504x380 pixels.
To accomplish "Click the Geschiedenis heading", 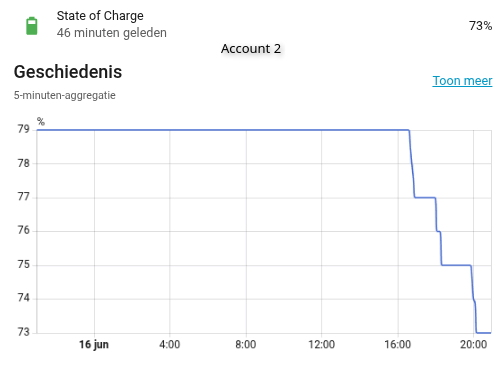I will click(68, 72).
